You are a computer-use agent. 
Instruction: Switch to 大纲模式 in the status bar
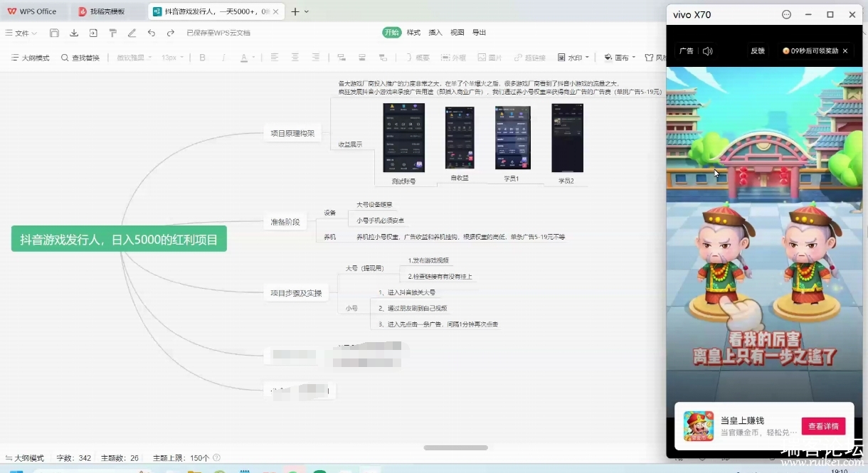(24, 458)
